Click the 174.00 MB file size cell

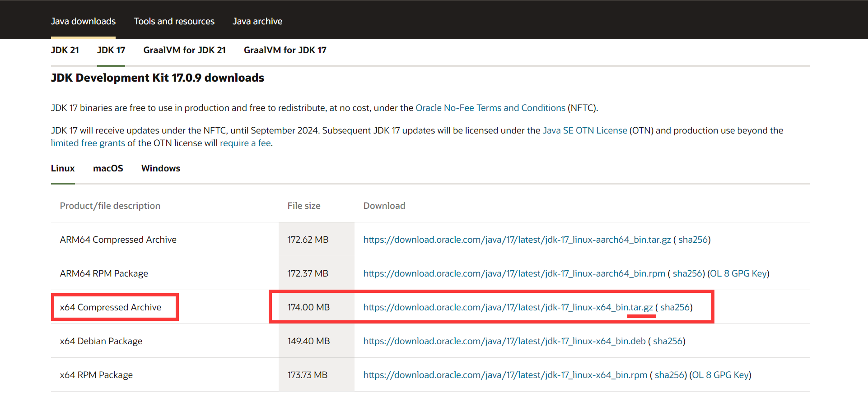pos(317,307)
